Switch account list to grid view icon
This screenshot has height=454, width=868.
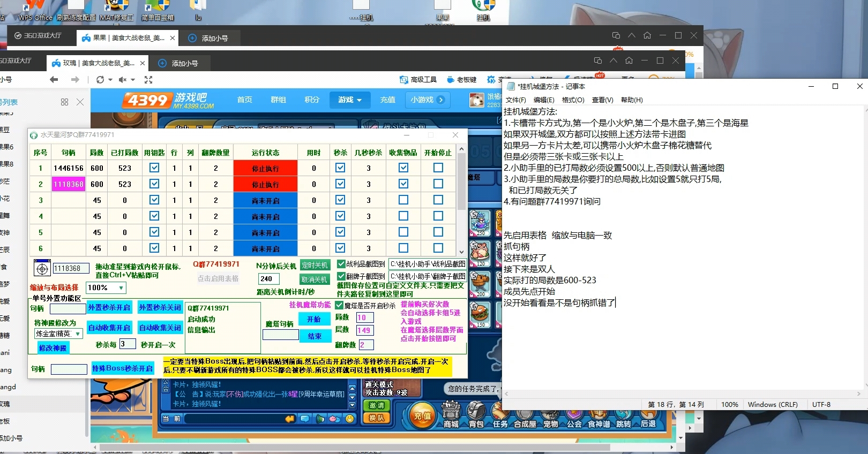tap(64, 102)
